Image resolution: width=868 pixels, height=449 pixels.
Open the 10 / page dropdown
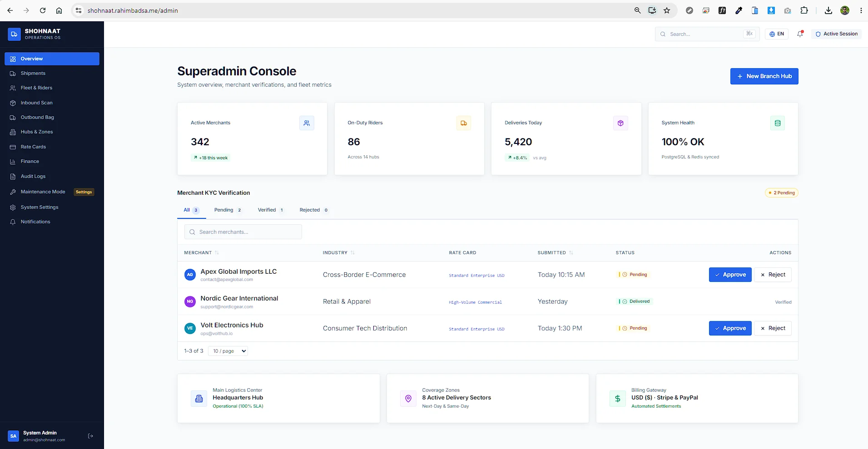pyautogui.click(x=228, y=351)
